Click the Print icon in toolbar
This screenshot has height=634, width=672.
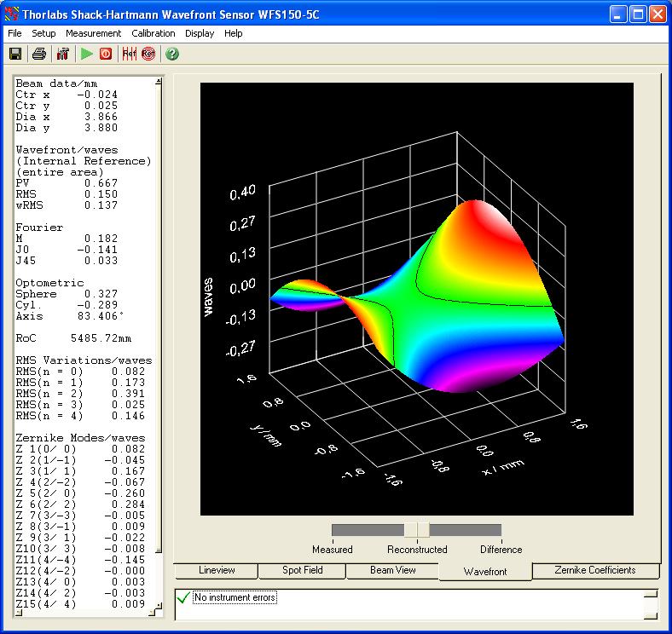39,54
